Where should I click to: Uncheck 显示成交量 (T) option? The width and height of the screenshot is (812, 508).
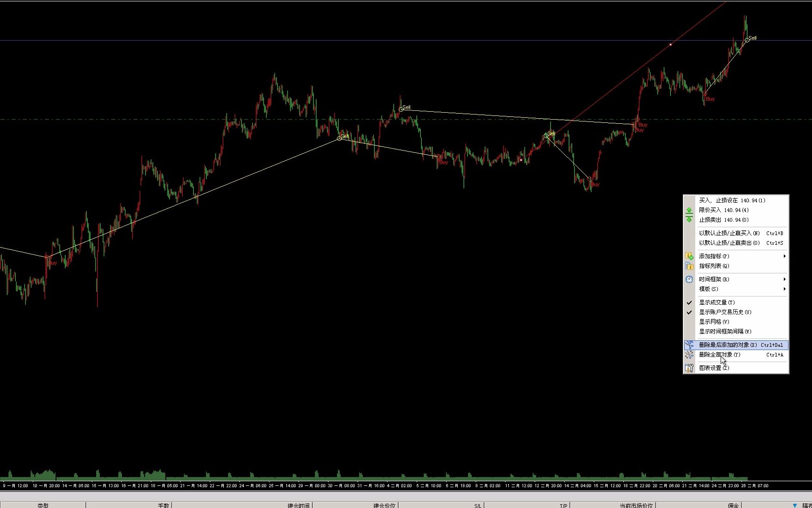(736, 302)
